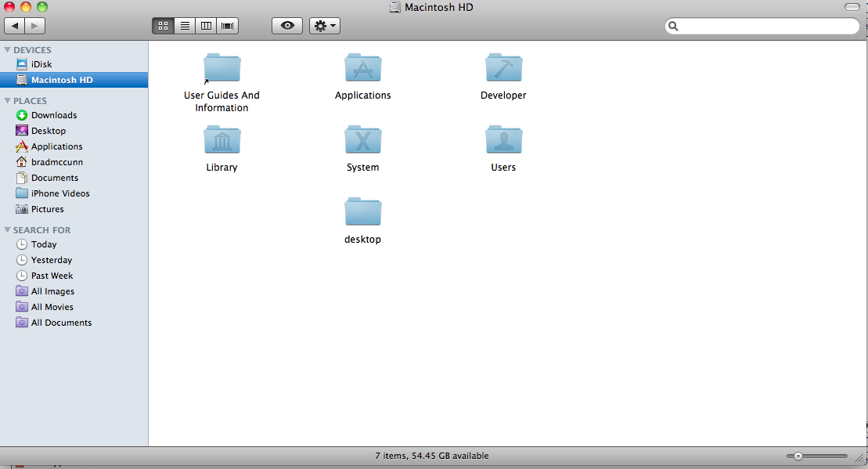Open All Documents smart search
868x469 pixels.
click(74, 323)
